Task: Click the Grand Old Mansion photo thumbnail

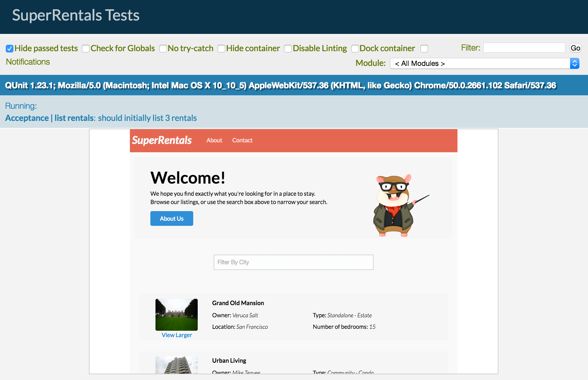Action: tap(176, 314)
